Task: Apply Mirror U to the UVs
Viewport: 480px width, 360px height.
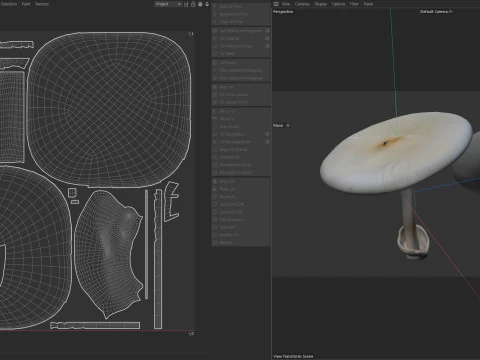Action: click(x=241, y=111)
